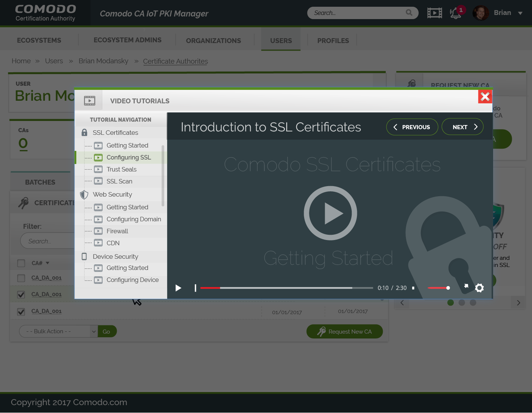The width and height of the screenshot is (532, 413).
Task: Open the Profiles tab
Action: tap(333, 40)
